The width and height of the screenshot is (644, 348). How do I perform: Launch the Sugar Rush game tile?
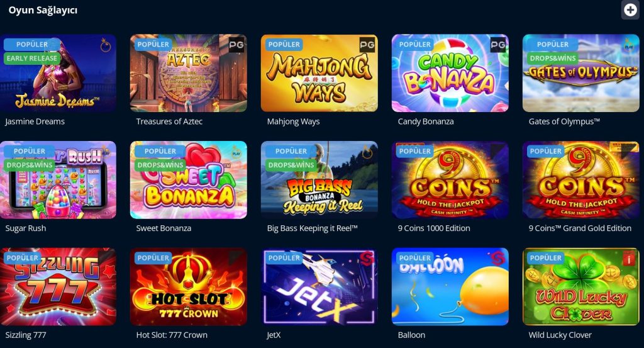click(x=58, y=180)
